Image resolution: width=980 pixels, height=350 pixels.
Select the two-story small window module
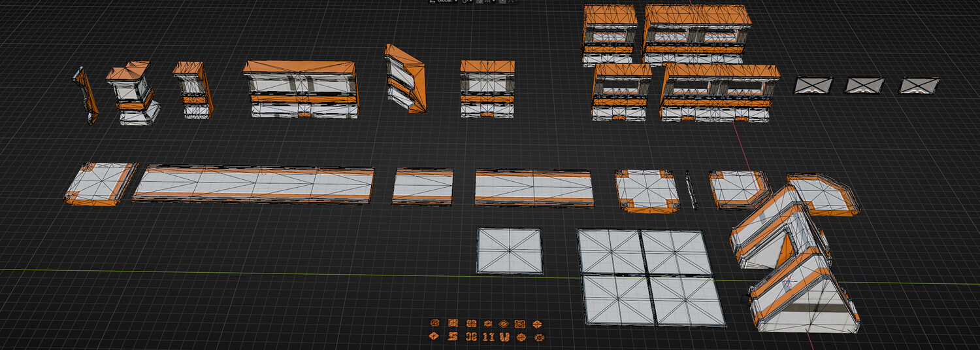610,34
